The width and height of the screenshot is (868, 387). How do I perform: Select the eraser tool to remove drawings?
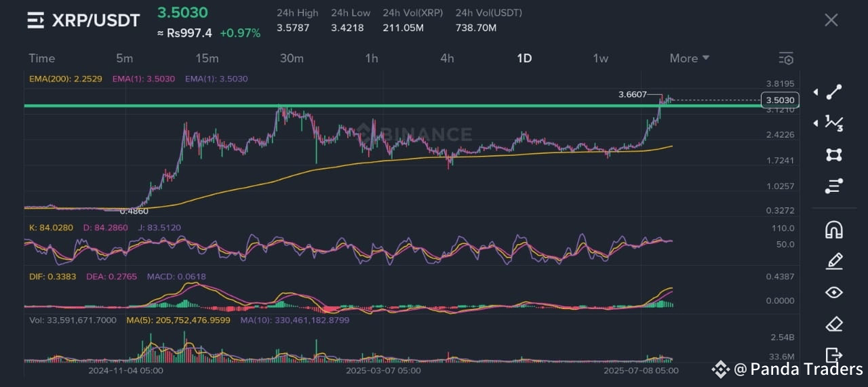(833, 324)
